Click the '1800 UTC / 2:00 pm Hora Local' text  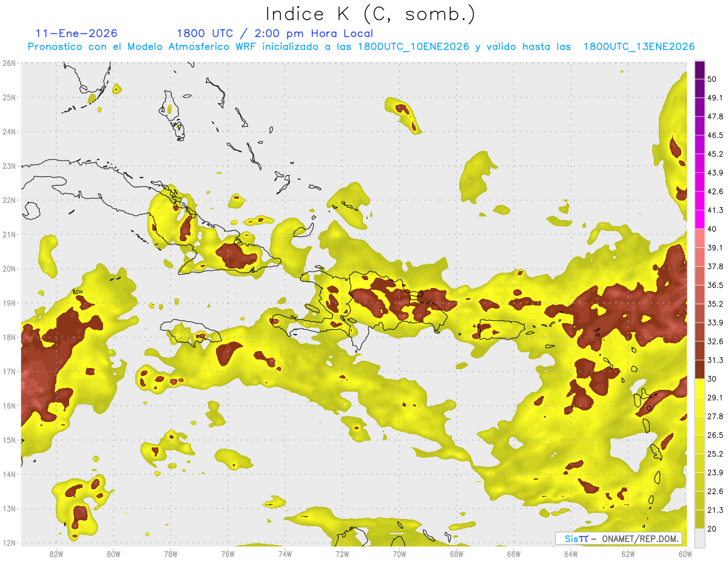(275, 33)
